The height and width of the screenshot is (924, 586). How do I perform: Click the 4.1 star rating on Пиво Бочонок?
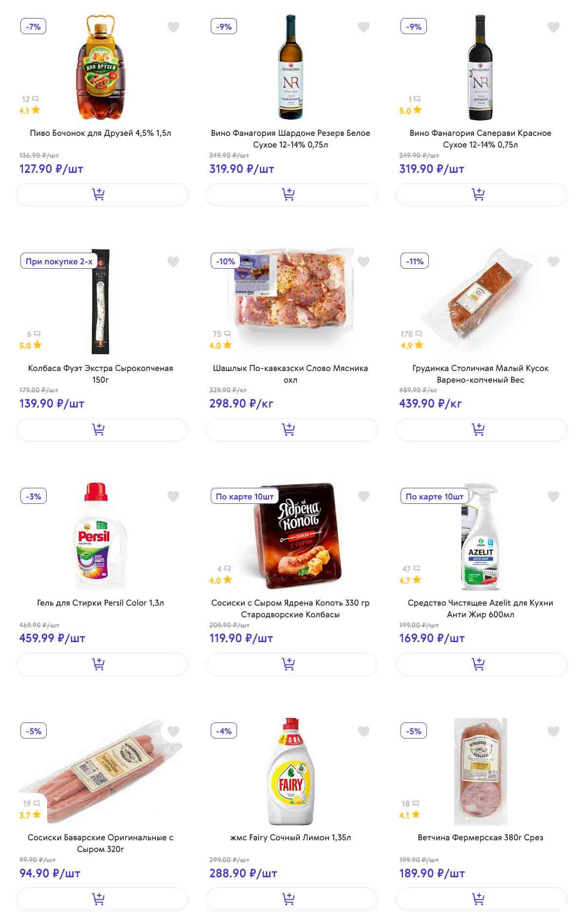click(x=30, y=111)
